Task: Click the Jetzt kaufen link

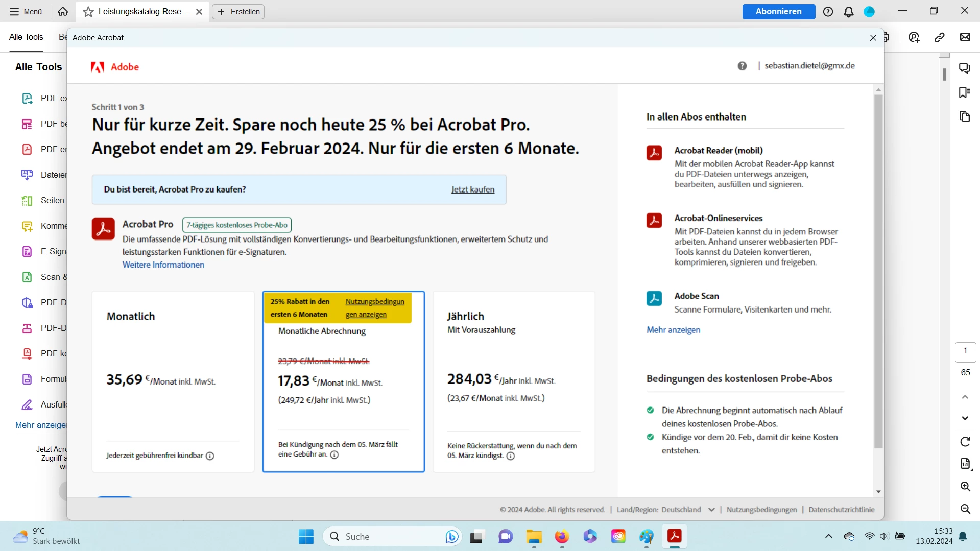Action: coord(472,189)
